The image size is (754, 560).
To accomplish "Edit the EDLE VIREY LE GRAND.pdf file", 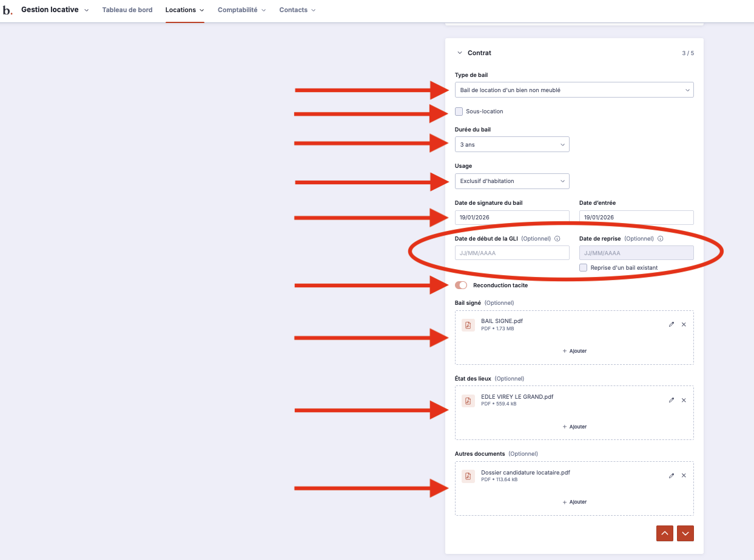I will 672,400.
